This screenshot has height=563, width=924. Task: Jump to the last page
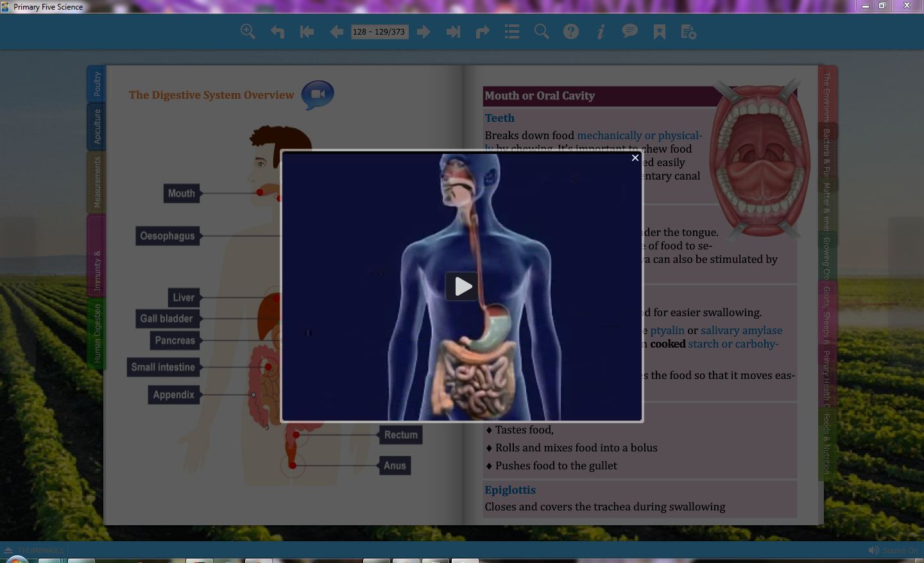[x=453, y=32]
